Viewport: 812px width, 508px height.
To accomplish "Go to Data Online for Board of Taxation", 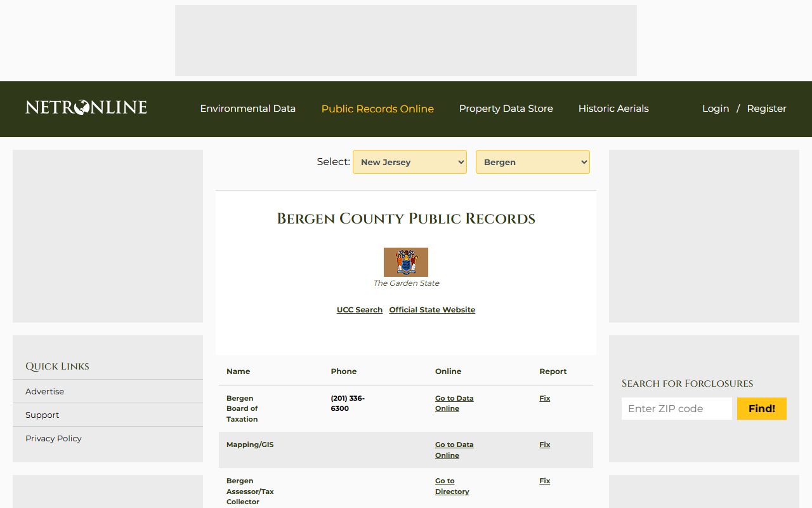I will click(454, 403).
